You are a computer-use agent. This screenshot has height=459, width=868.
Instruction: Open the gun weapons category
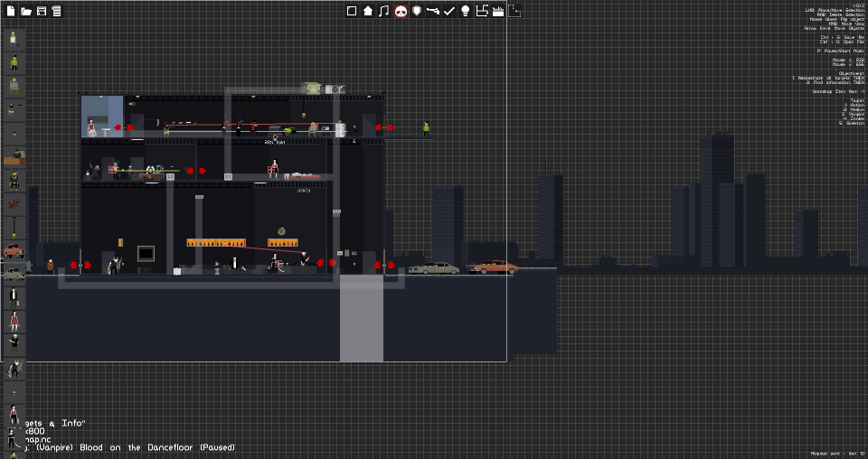433,11
